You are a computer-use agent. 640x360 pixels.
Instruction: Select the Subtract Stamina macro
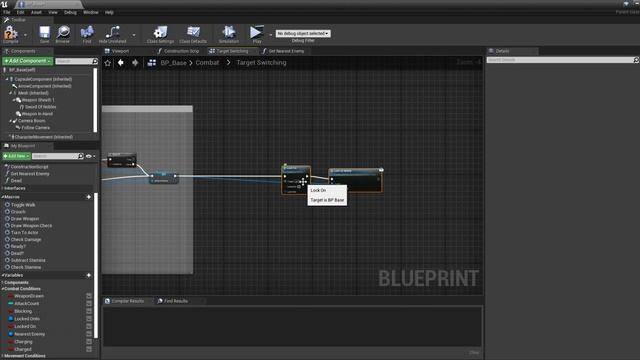click(x=28, y=260)
